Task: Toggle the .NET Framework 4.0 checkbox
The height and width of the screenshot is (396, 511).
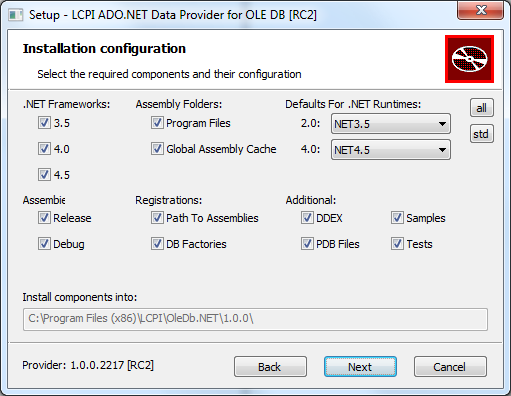Action: click(x=44, y=149)
